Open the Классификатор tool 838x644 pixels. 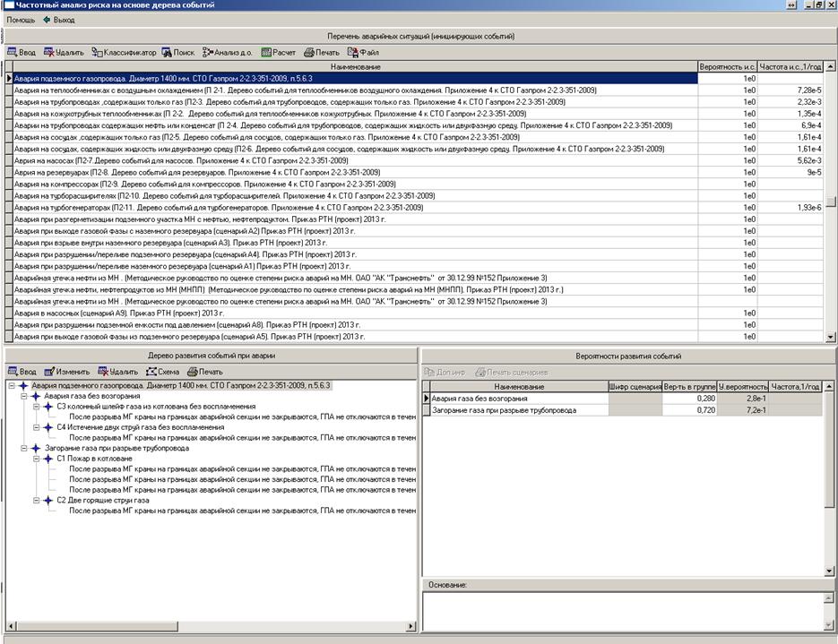[x=123, y=53]
